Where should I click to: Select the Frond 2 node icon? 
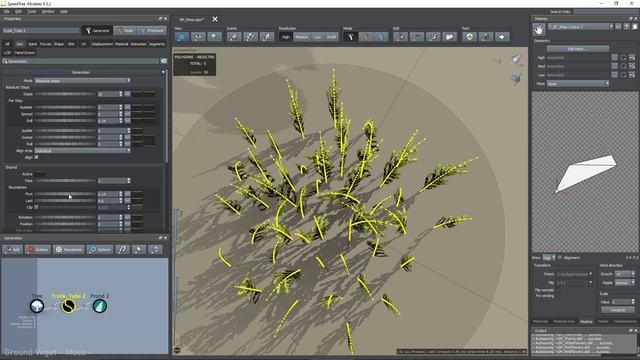pos(100,306)
